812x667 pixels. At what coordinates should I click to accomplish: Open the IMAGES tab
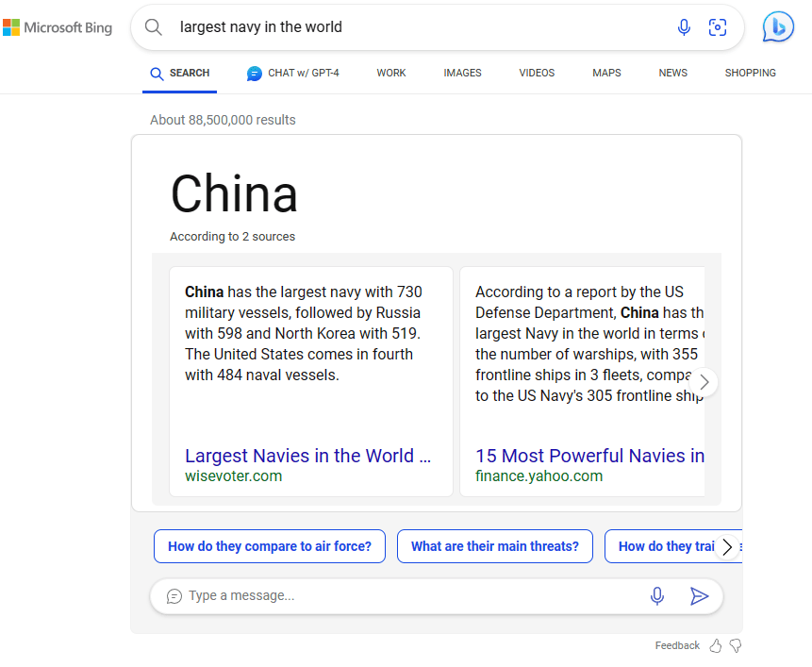point(462,73)
